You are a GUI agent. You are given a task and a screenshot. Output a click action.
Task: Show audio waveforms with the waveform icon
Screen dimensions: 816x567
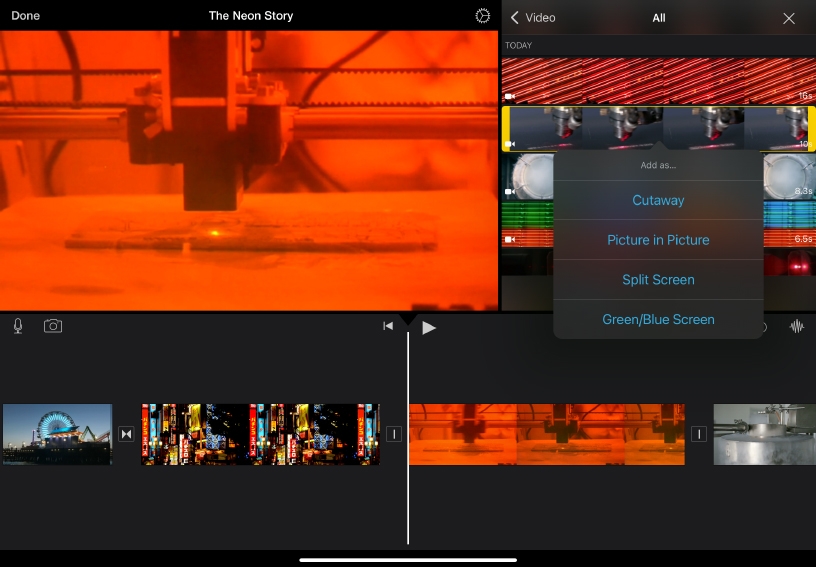click(x=797, y=327)
